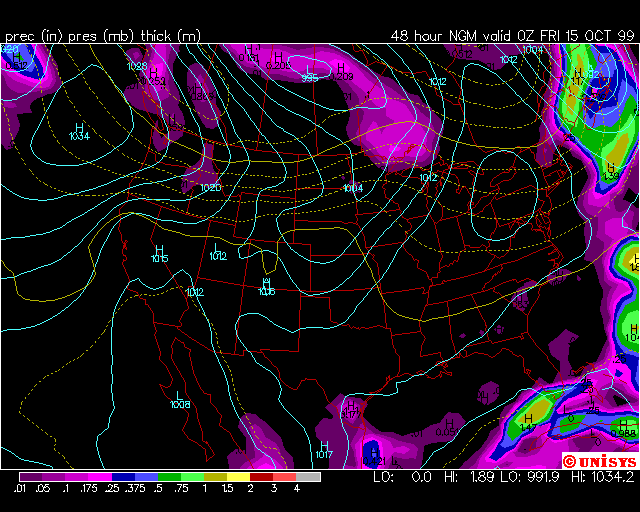Pick the H marker labeled 1016

coord(266,283)
